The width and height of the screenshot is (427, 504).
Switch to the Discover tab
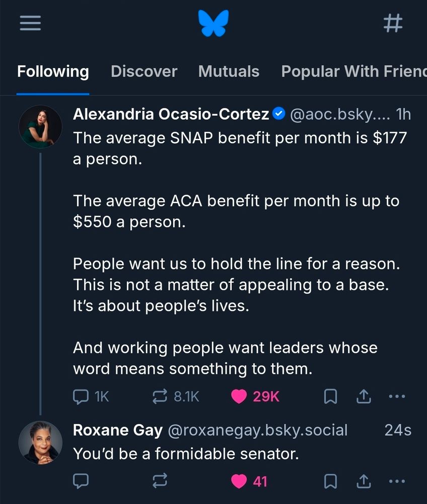click(x=144, y=71)
